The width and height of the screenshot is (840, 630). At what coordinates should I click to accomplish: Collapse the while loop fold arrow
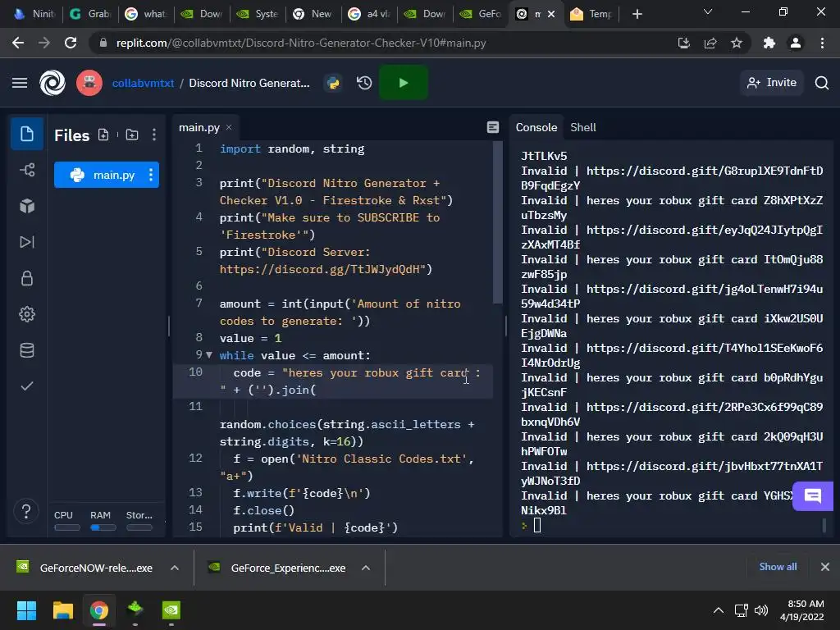209,354
